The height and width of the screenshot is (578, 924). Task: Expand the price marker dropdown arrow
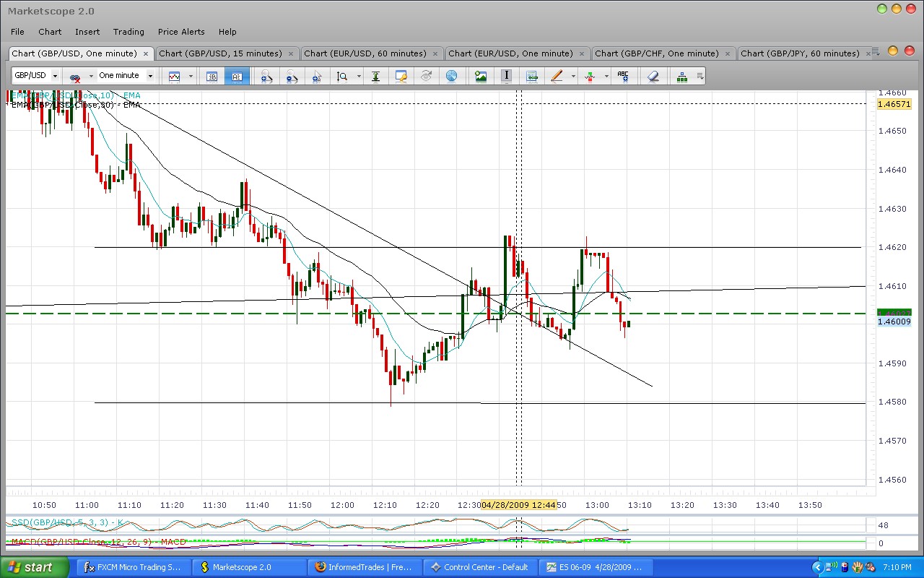(606, 76)
